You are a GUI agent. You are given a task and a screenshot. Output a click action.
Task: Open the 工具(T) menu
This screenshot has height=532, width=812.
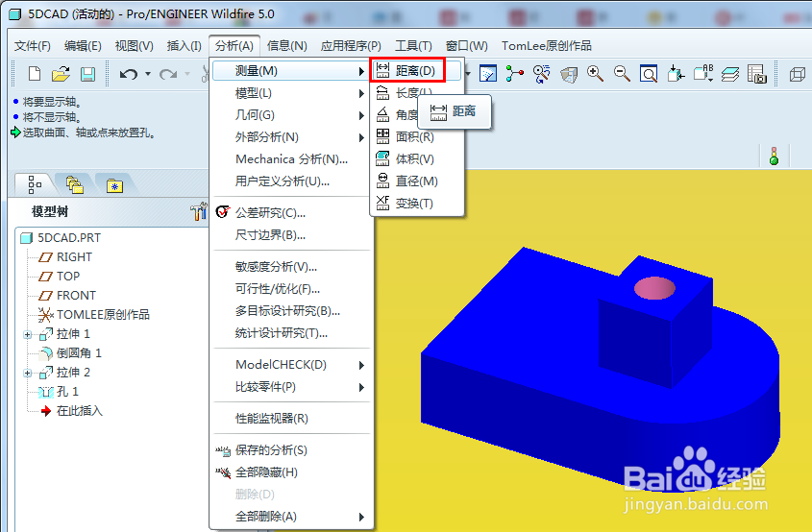click(x=413, y=46)
